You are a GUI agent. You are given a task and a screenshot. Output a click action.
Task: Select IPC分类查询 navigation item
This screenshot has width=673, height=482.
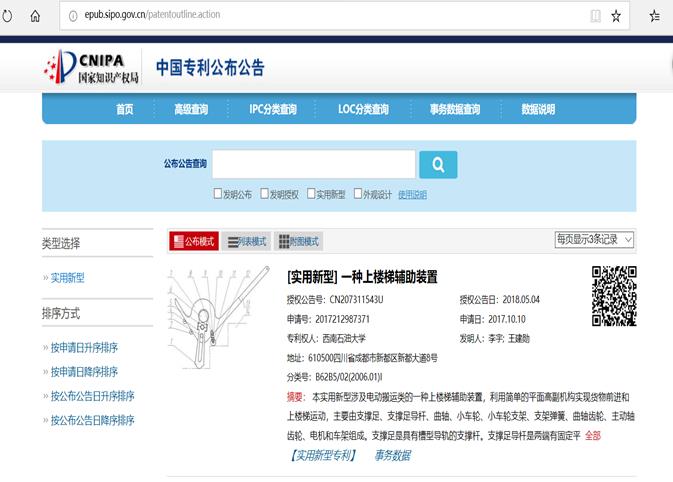(273, 109)
